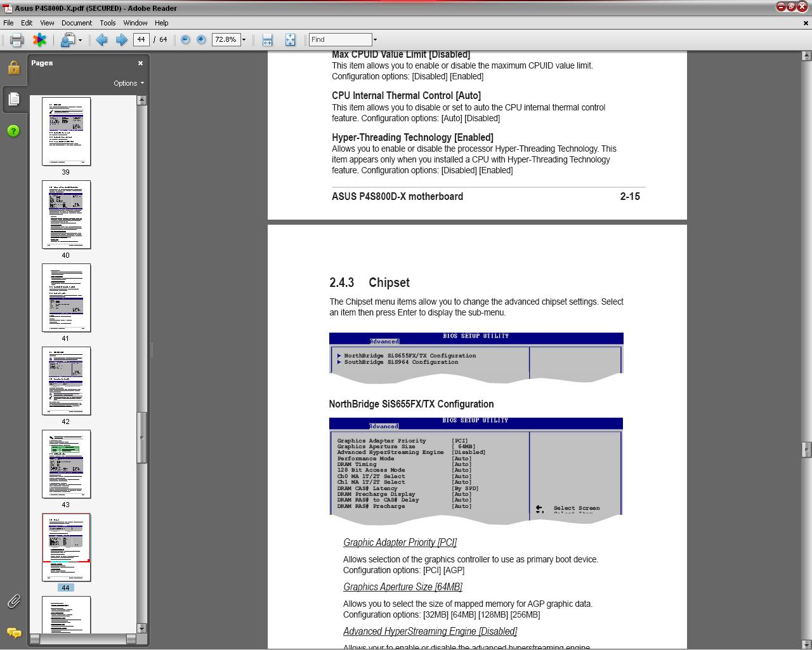Open the File menu
The width and height of the screenshot is (812, 650).
8,23
